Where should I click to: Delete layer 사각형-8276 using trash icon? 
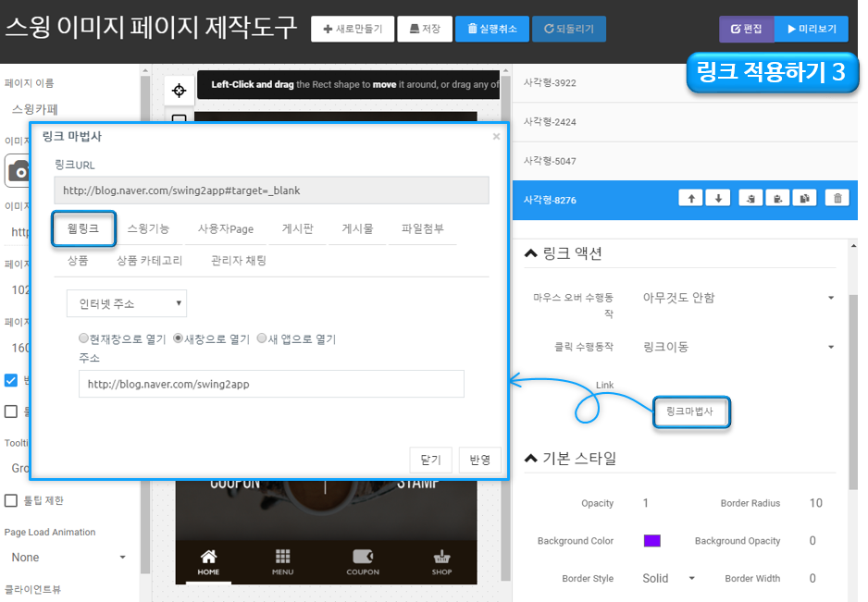coord(837,198)
